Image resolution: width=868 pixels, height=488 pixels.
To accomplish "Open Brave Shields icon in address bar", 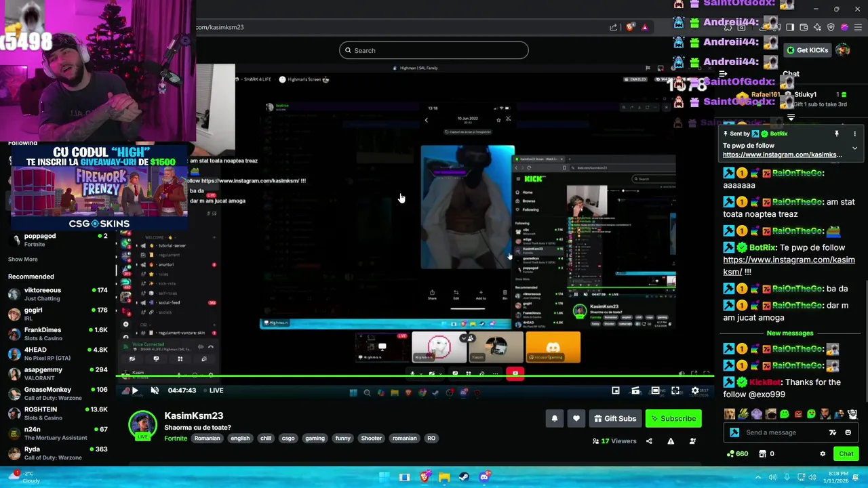I will [630, 27].
